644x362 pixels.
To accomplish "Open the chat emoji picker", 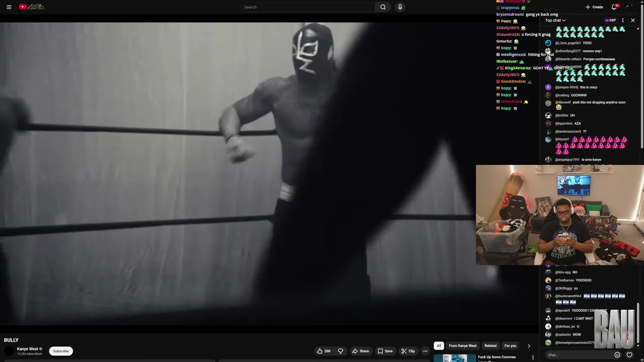I will pos(617,355).
